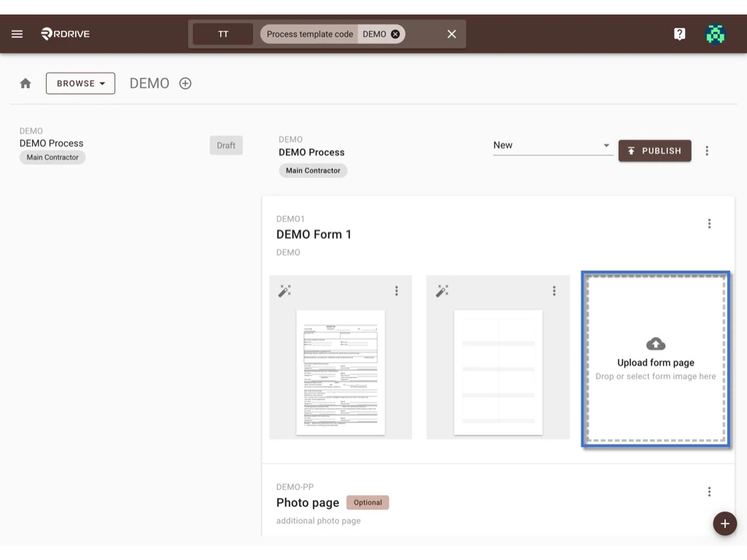The height and width of the screenshot is (560, 747).
Task: Open the help question mark icon
Action: [679, 34]
